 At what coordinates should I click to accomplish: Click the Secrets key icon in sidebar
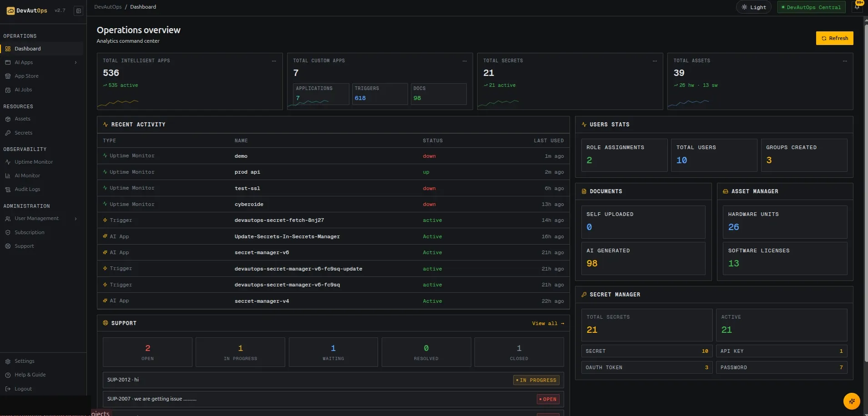pyautogui.click(x=8, y=133)
